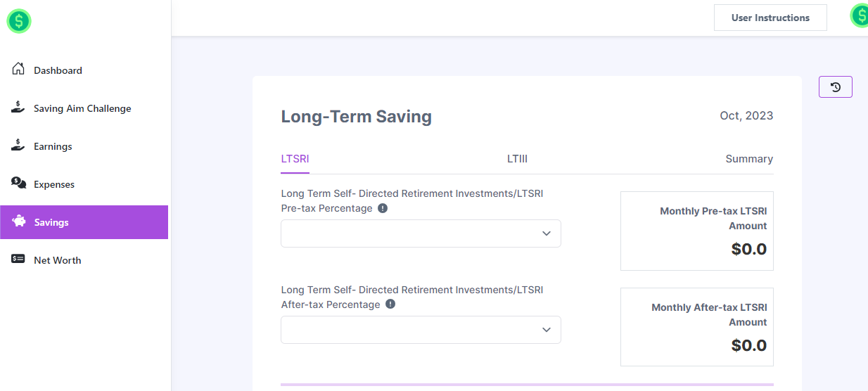Click the green dollar logo in sidebar
This screenshot has height=391, width=868.
(x=19, y=21)
